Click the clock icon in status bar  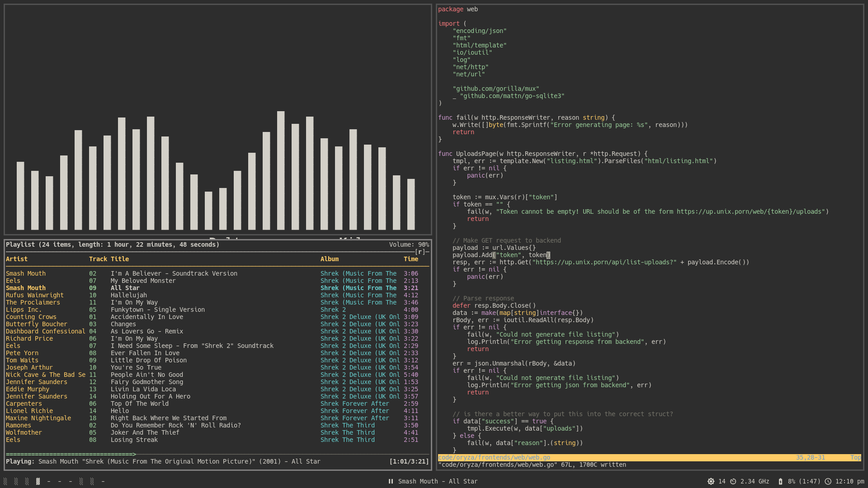[x=828, y=481]
